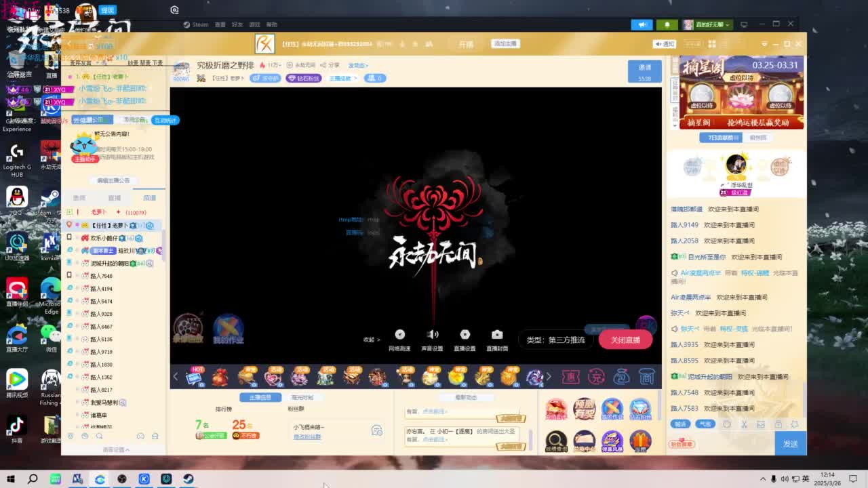Open the 粉丝团 ranking tab
Viewport: 868px width, 488px height.
758,138
